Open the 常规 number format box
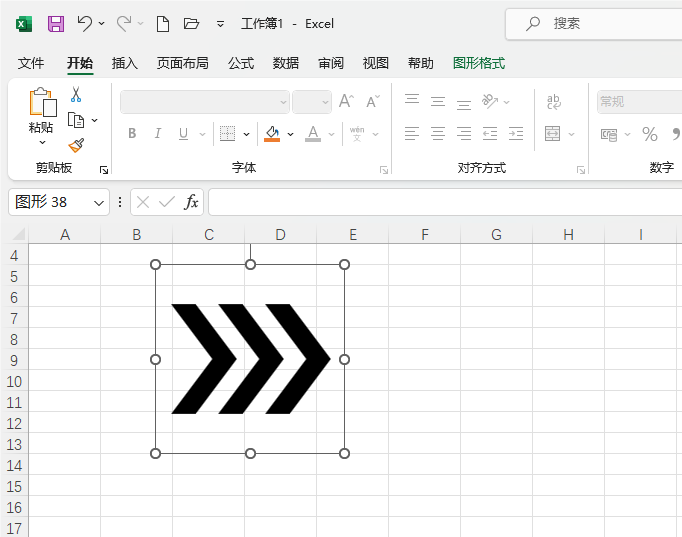This screenshot has width=682, height=537. point(639,102)
